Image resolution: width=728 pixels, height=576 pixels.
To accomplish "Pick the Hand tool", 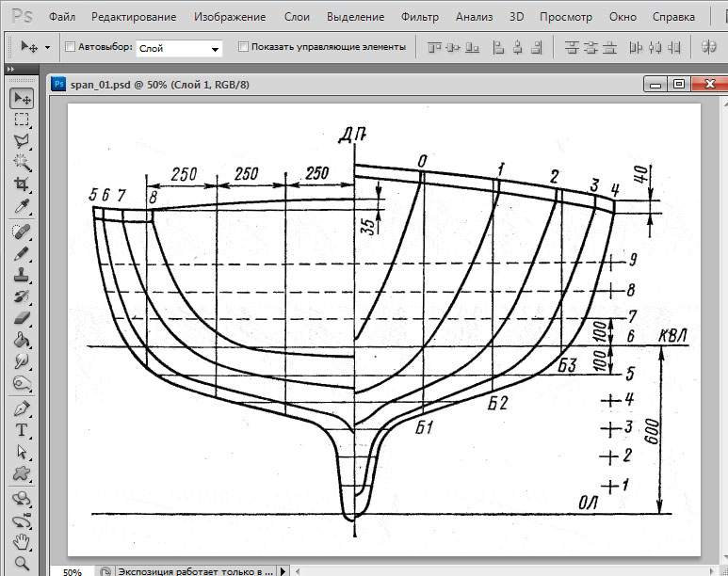I will [x=21, y=543].
